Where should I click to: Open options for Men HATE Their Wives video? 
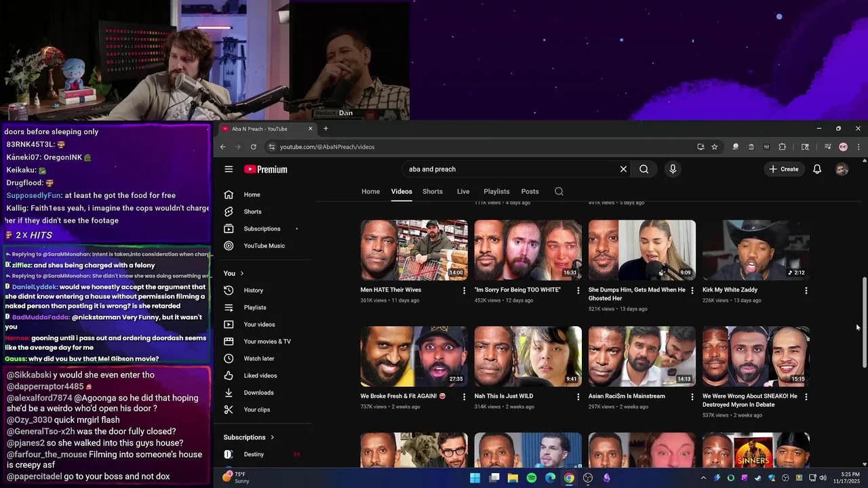[465, 291]
